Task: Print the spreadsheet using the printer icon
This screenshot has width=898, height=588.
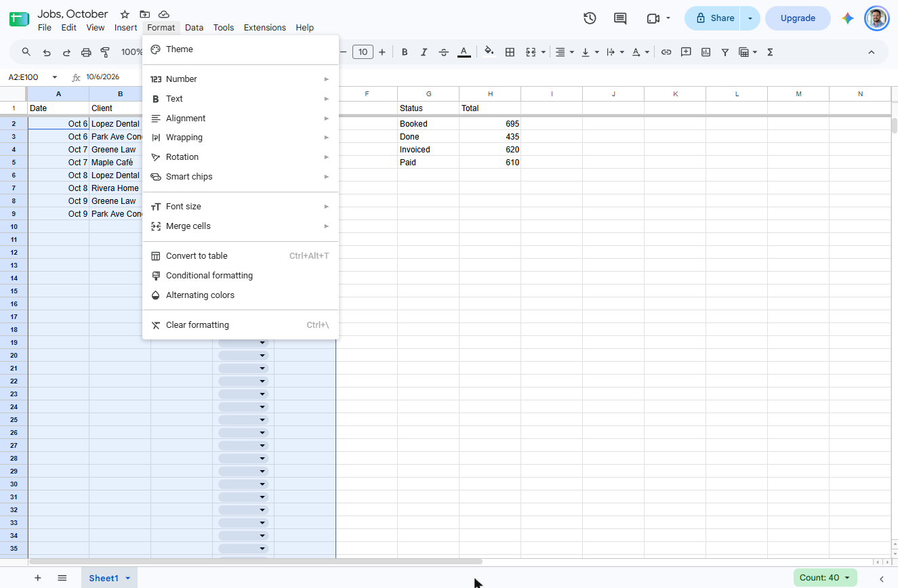Action: pyautogui.click(x=86, y=52)
